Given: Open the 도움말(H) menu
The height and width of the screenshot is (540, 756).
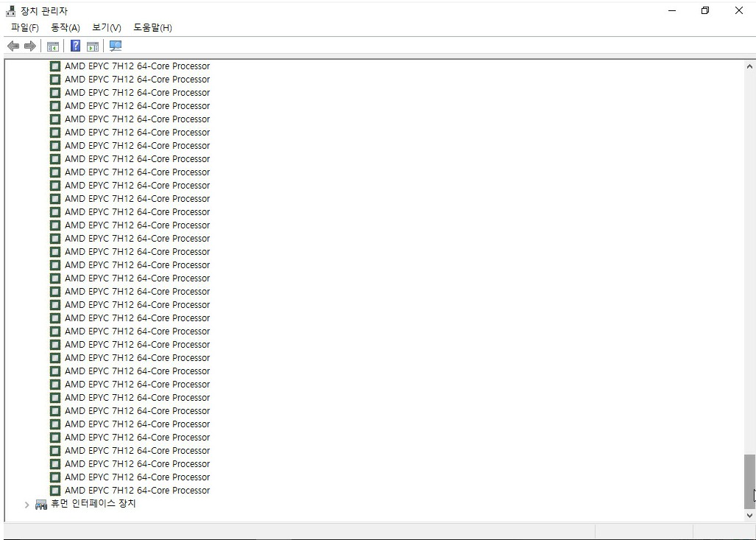Looking at the screenshot, I should click(x=153, y=27).
